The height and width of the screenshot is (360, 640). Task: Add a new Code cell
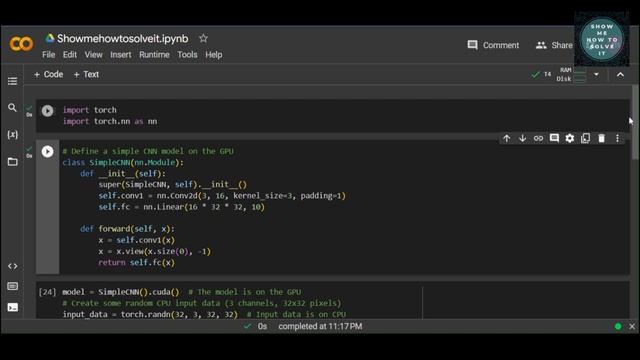point(49,74)
